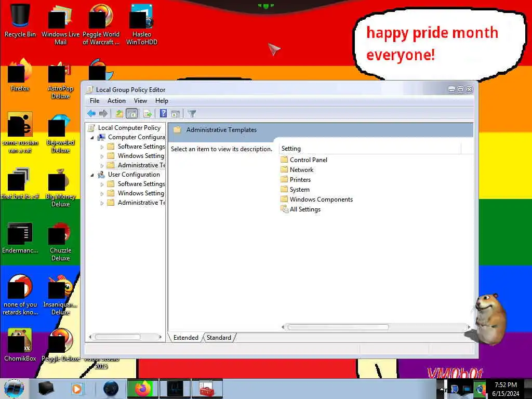
Task: Select the Recycle Bin desktop icon
Action: tap(20, 20)
